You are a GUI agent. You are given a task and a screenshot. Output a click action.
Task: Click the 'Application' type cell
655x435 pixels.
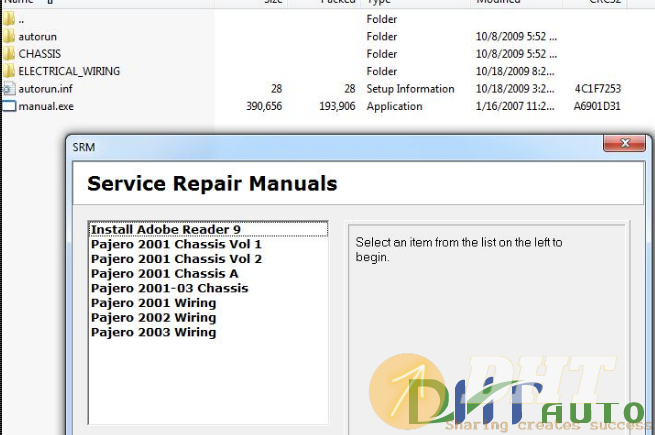point(394,106)
